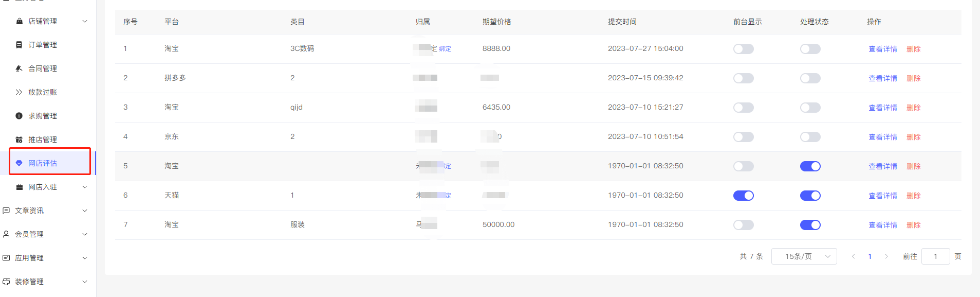Viewport: 980px width, 297px height.
Task: Click 查看详情 for the 拼多多 row
Action: click(x=882, y=78)
